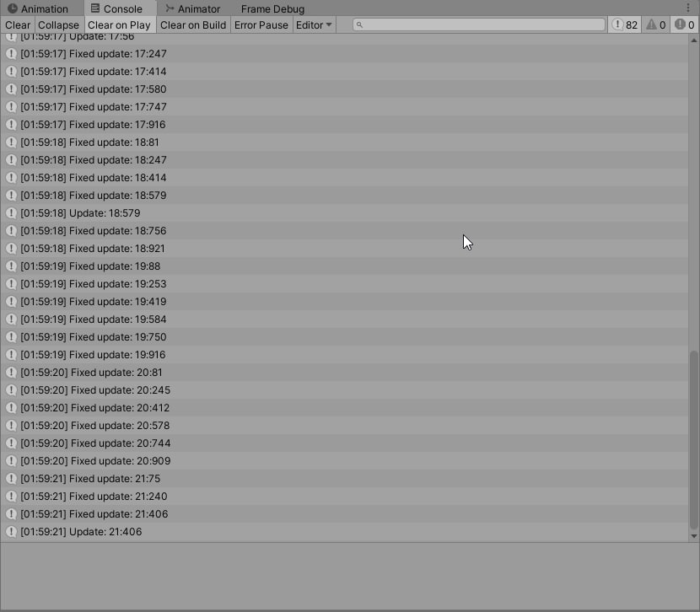Open the panel options kebab menu
Screen dimensions: 700x612
point(688,8)
